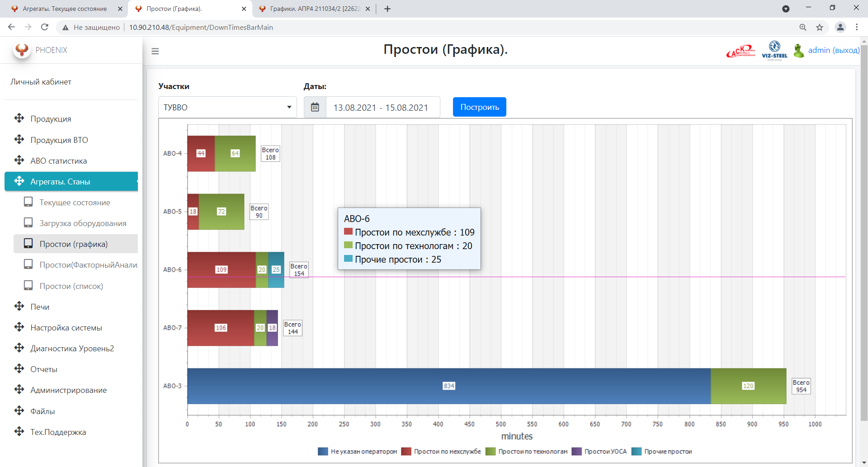Expand the Продукция sidebar section
Viewport: 868px width, 467px height.
[51, 119]
